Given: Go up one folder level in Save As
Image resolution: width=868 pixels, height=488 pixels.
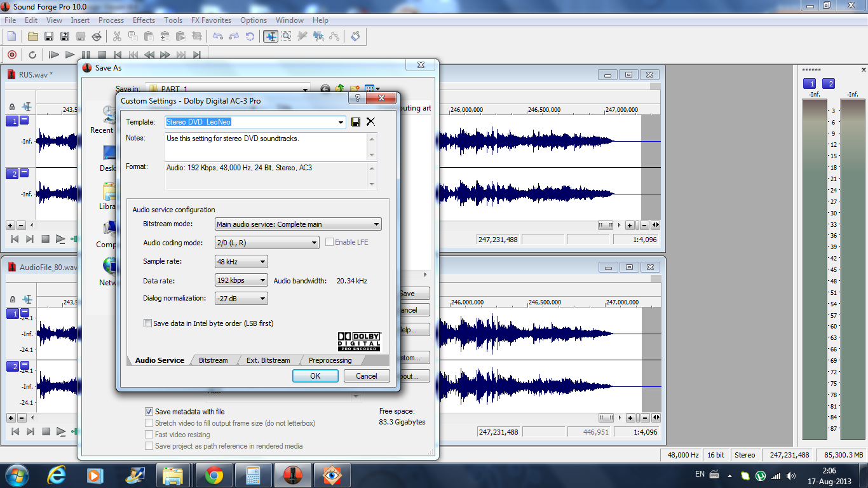Looking at the screenshot, I should pyautogui.click(x=340, y=89).
